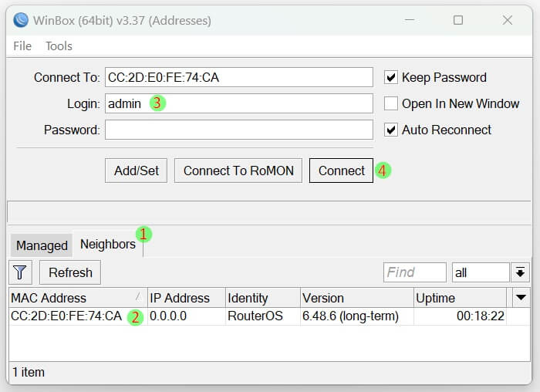Disable the Auto Reconnect checkbox
The image size is (540, 392).
(x=391, y=130)
